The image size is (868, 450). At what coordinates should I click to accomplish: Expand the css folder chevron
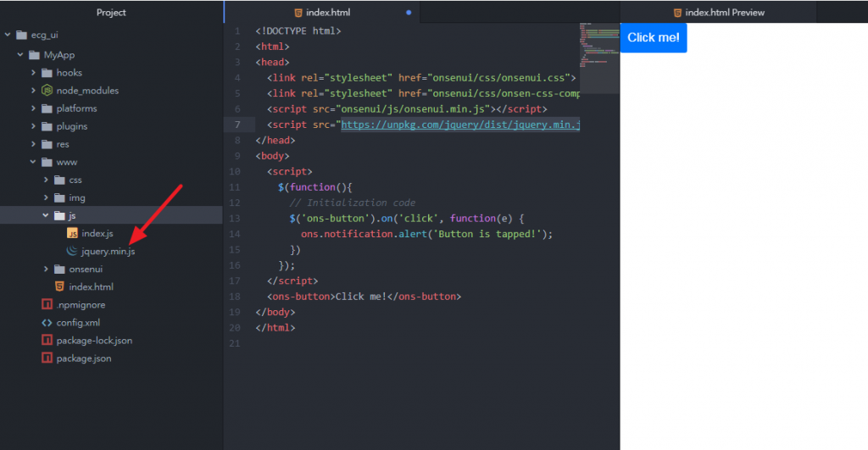tap(46, 180)
